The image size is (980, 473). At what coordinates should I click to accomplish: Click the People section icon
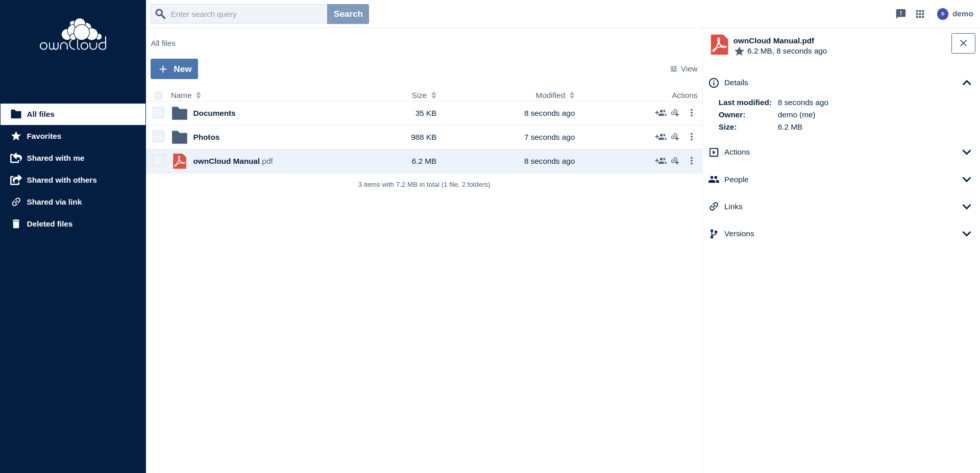coord(714,179)
